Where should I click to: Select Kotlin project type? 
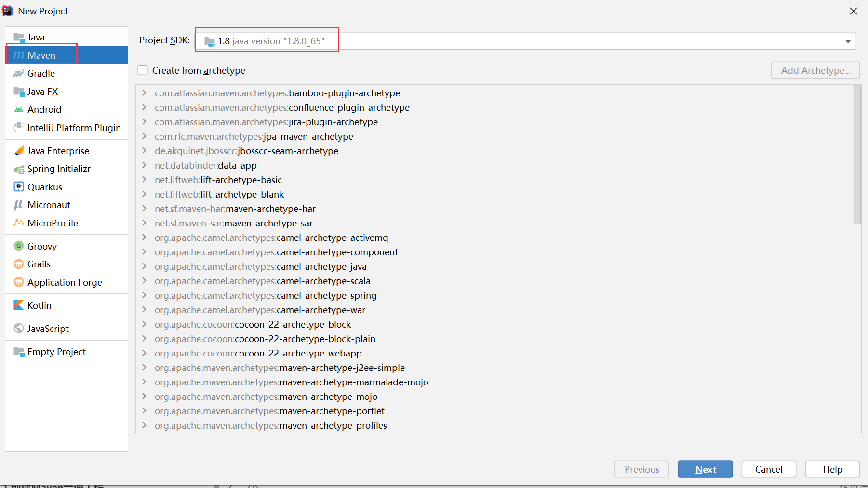point(67,305)
